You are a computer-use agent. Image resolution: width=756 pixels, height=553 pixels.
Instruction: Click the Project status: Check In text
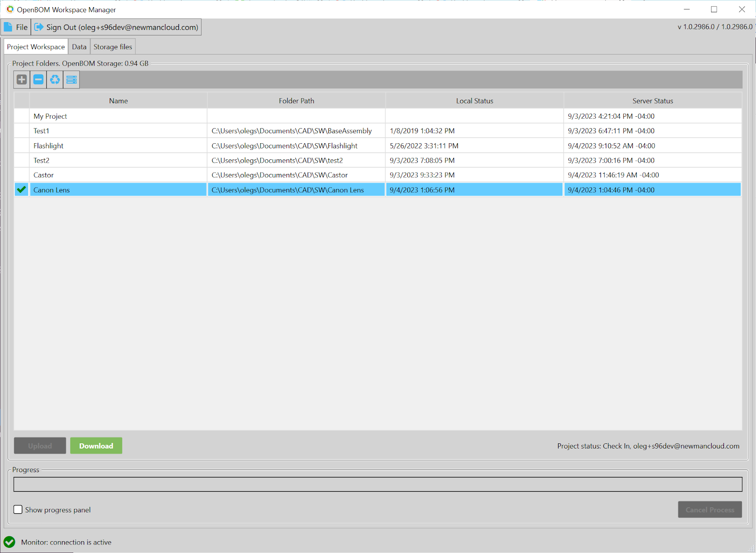pos(648,446)
